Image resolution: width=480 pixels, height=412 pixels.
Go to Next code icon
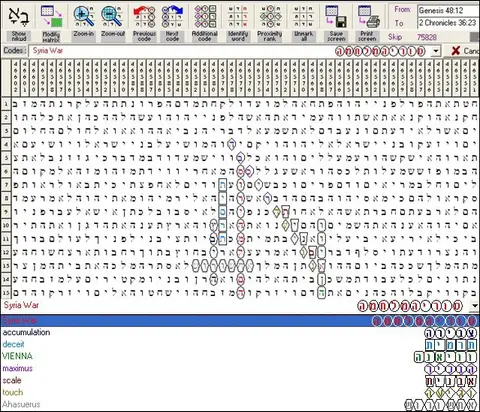(x=172, y=16)
